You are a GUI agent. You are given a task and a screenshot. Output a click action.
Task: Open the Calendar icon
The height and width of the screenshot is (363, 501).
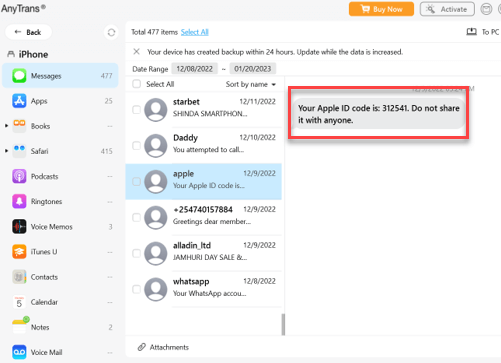point(19,302)
